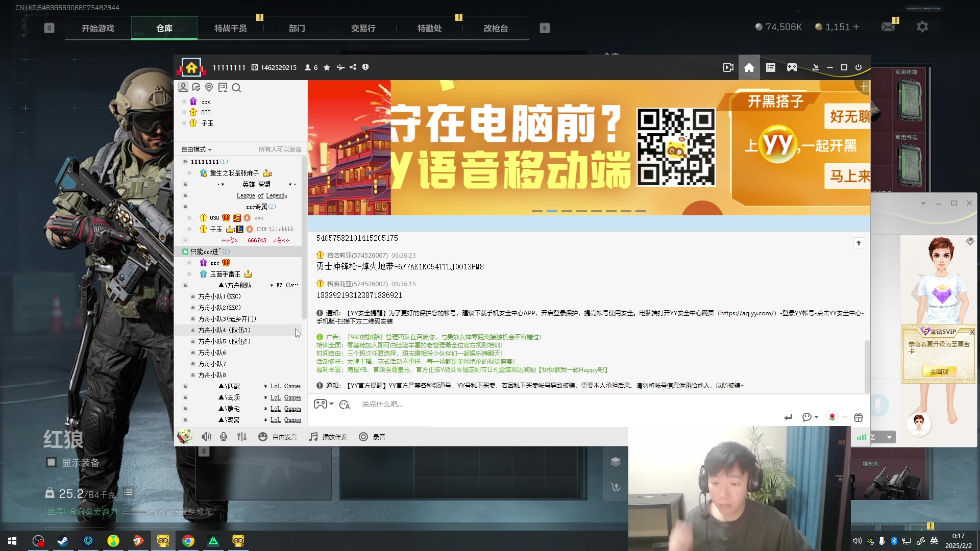
Task: Click the YY home house icon in header
Action: click(x=749, y=67)
